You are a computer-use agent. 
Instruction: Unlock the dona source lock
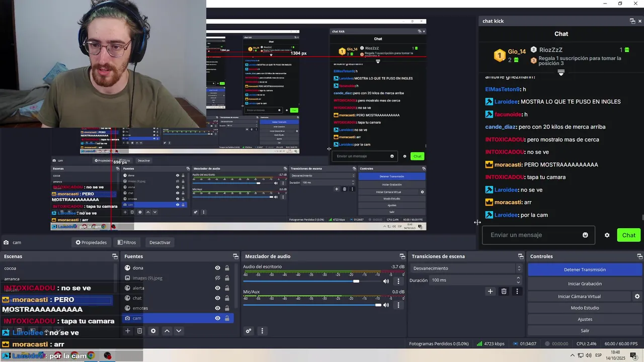coord(227,268)
